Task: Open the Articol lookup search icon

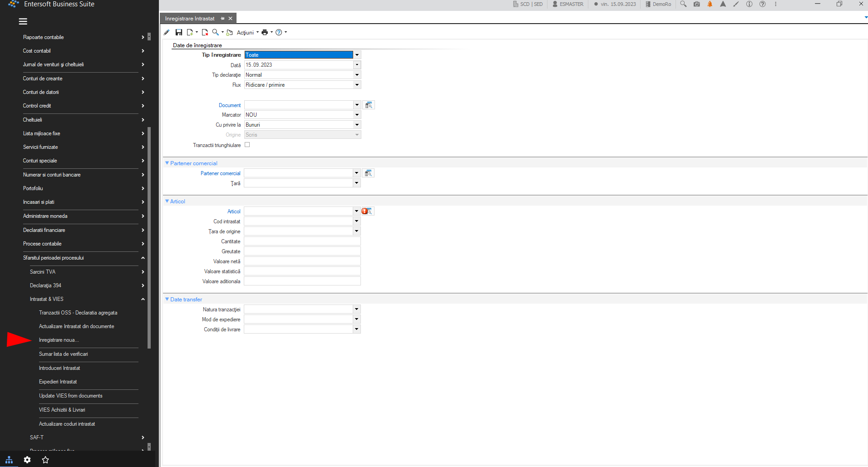Action: point(368,211)
